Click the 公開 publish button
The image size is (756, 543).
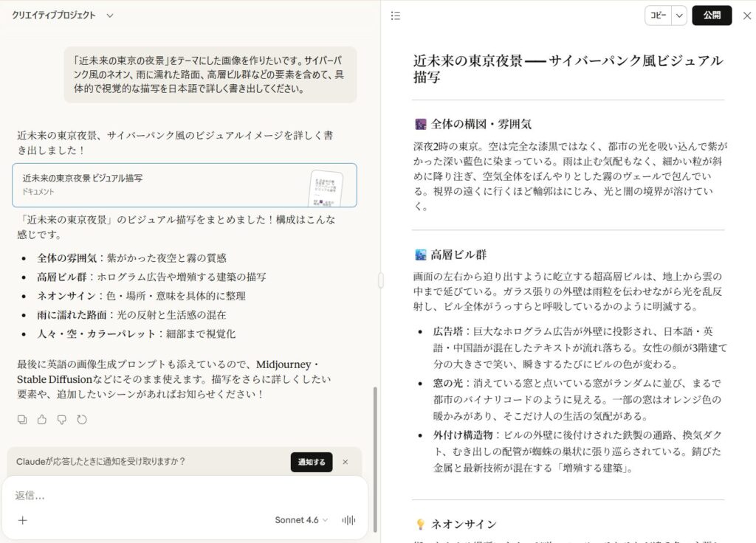712,15
